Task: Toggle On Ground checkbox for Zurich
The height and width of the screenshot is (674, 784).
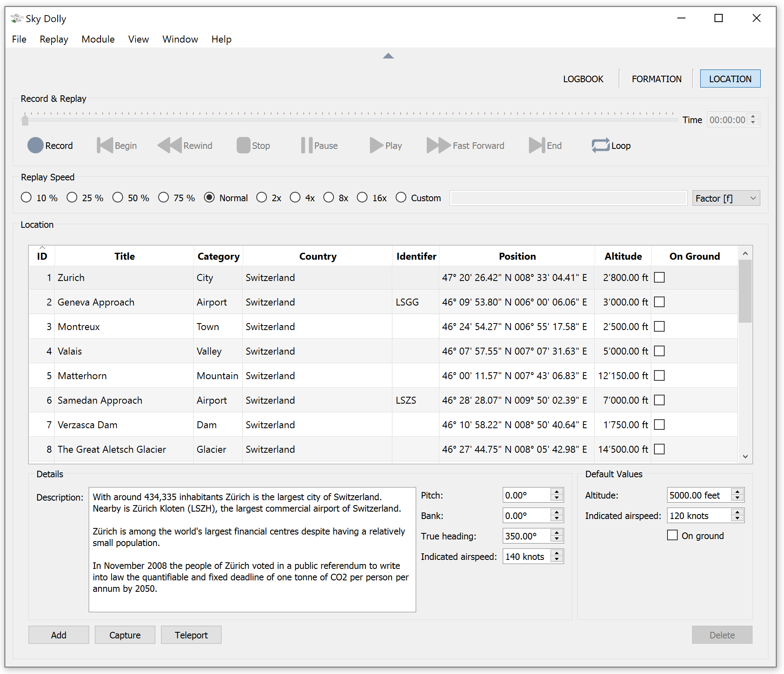Action: tap(659, 277)
